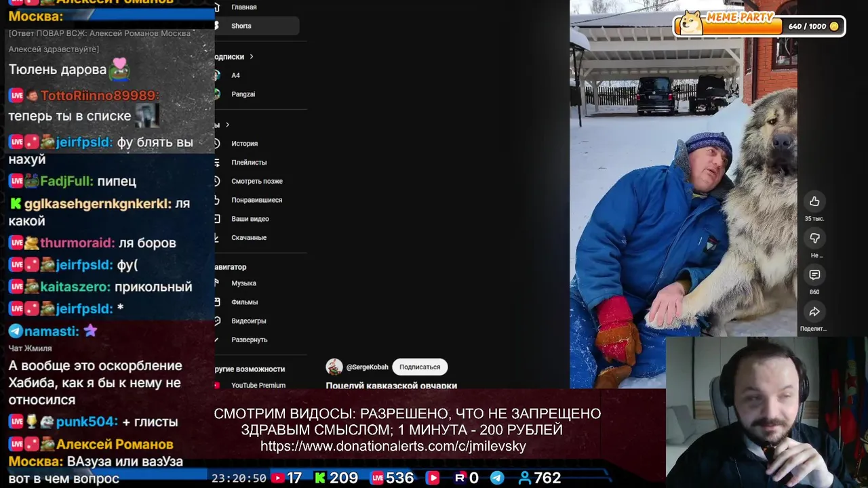Click the Telegram icon in status bar
Viewport: 868px width, 488px height.
497,478
